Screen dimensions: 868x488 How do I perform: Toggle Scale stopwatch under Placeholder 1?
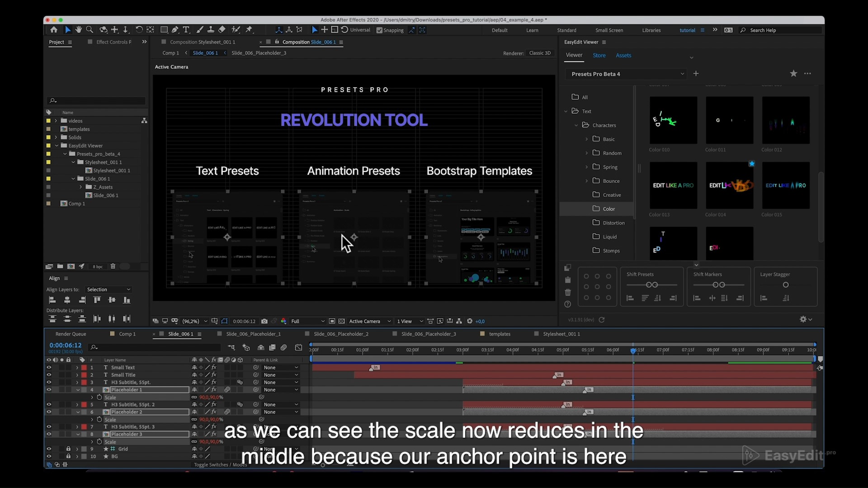(99, 397)
